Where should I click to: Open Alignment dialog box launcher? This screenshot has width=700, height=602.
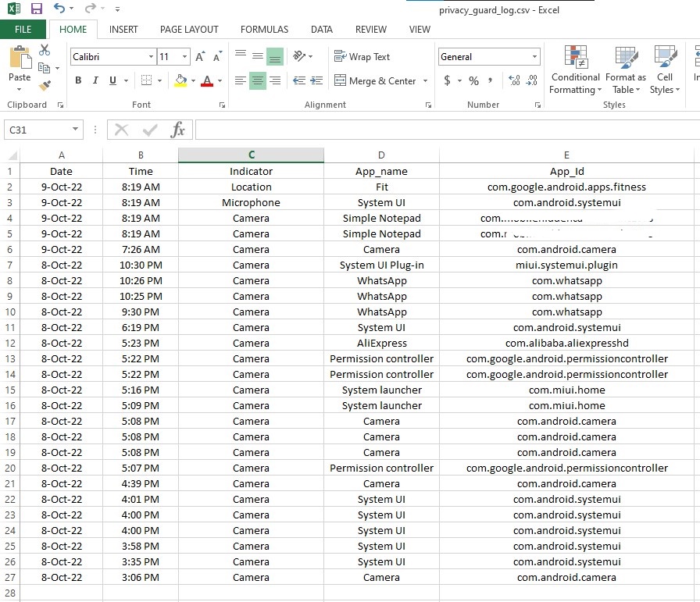click(428, 105)
